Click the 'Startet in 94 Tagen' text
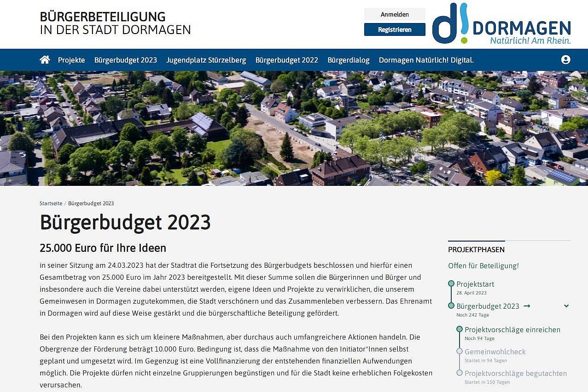 click(486, 361)
